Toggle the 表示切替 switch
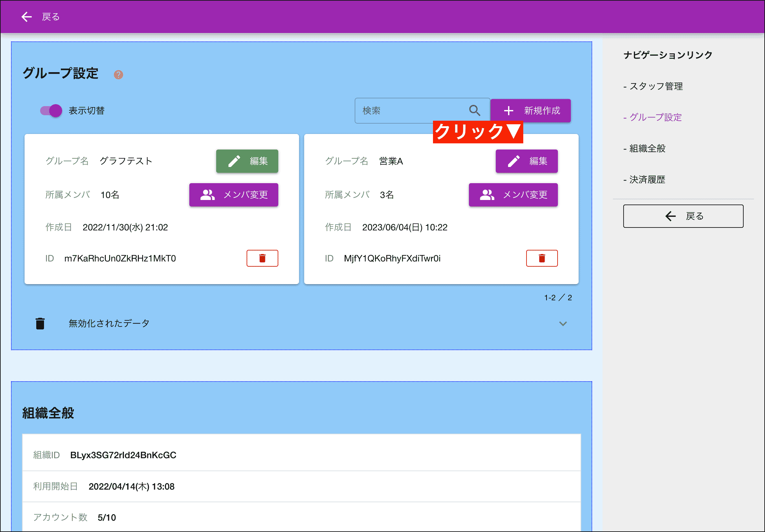The height and width of the screenshot is (532, 765). (x=51, y=111)
